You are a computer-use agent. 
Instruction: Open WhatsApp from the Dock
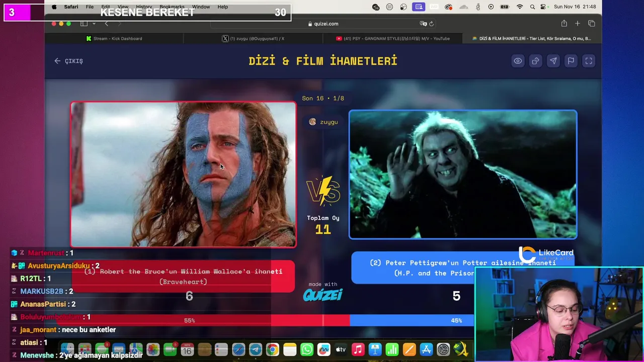coord(307,349)
